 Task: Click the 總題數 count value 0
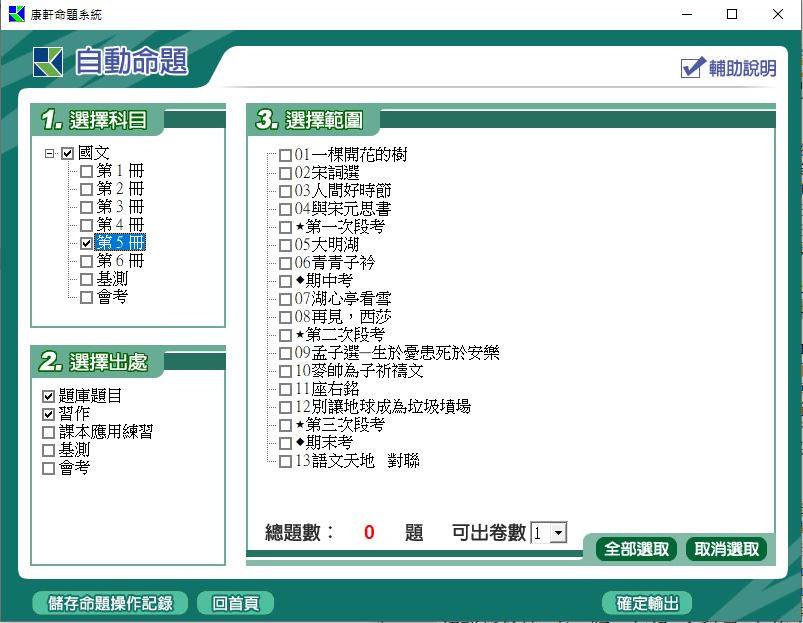click(x=369, y=532)
